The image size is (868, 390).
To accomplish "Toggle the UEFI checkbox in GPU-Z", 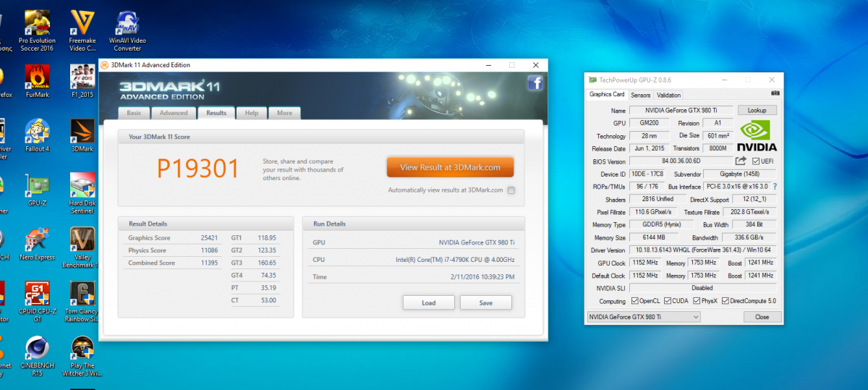I will [x=756, y=161].
